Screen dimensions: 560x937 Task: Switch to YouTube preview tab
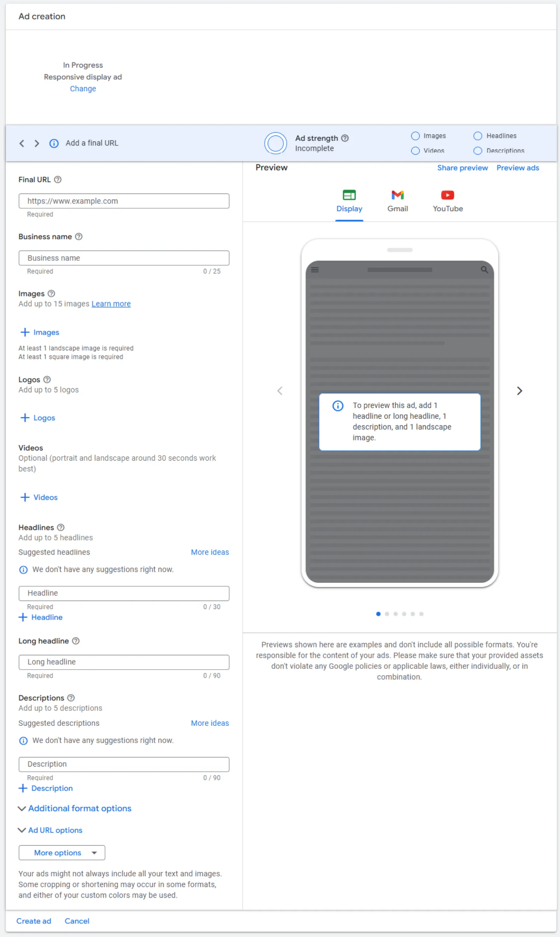pos(448,202)
